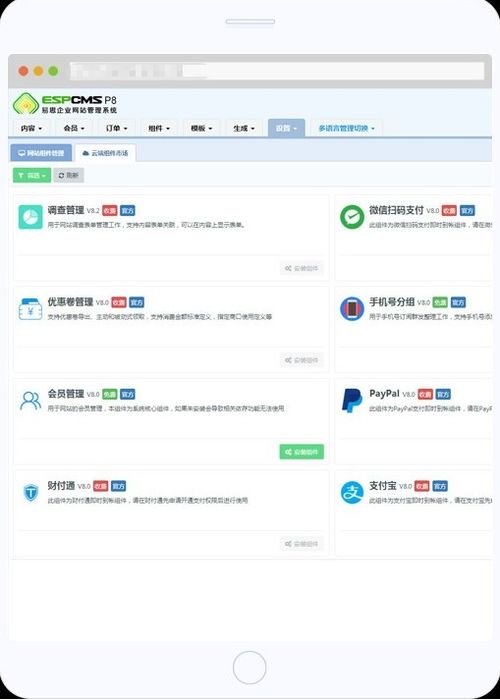Click the red 收费 badge on 支付宝
Image resolution: width=500 pixels, height=700 pixels.
click(x=422, y=486)
